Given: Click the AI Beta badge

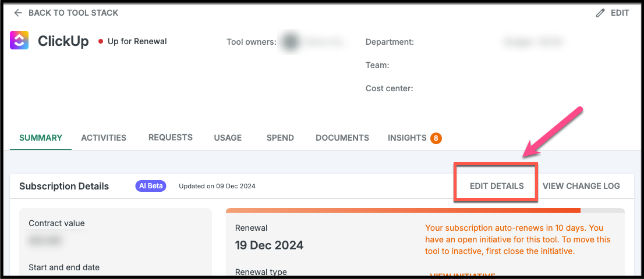Looking at the screenshot, I should click(151, 186).
